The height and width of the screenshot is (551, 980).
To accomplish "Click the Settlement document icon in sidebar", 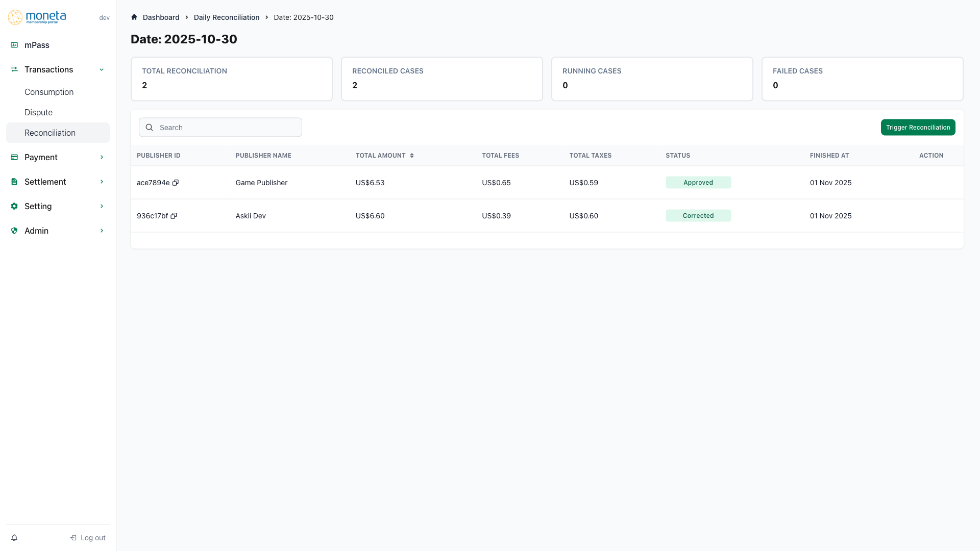I will click(14, 182).
